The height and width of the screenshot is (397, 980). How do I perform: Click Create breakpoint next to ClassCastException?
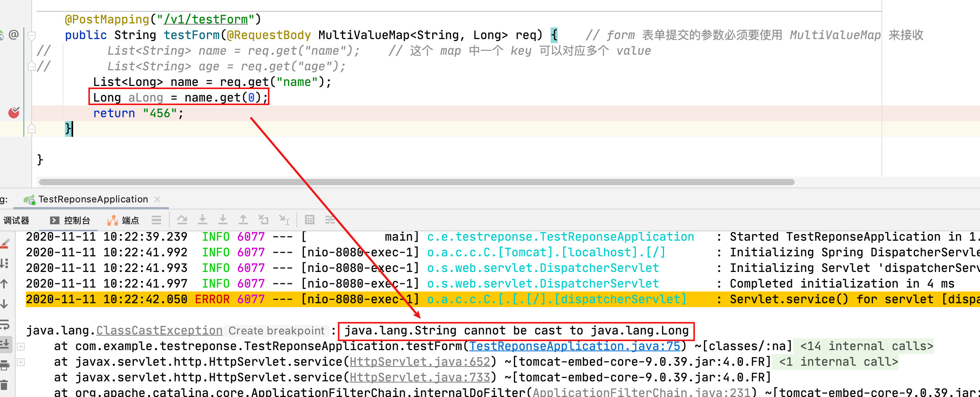276,331
